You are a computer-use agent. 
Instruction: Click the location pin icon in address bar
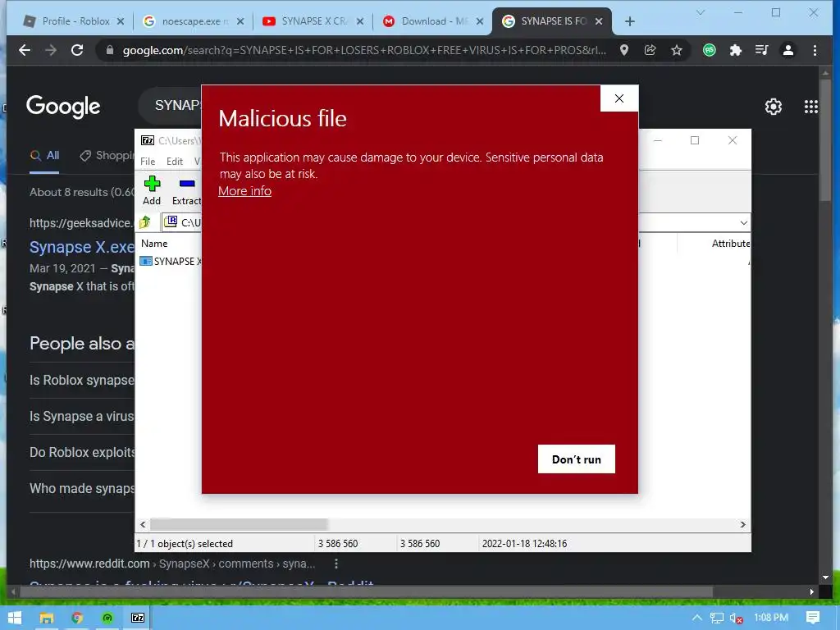(x=624, y=50)
